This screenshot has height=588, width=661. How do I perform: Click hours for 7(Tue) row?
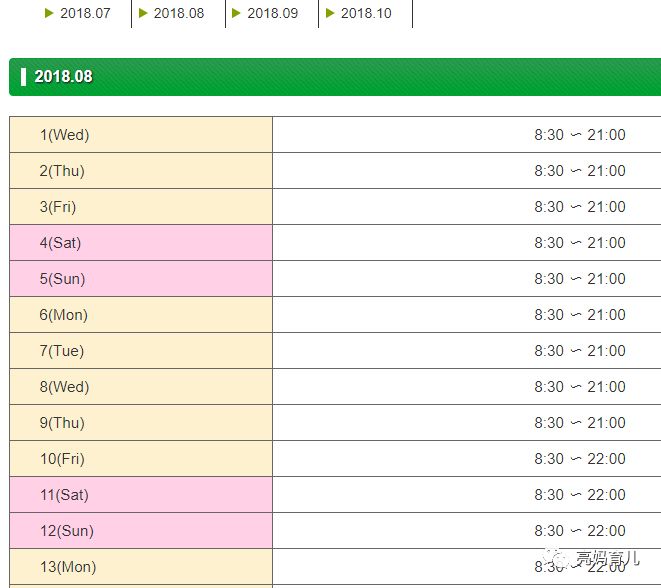[x=580, y=351]
